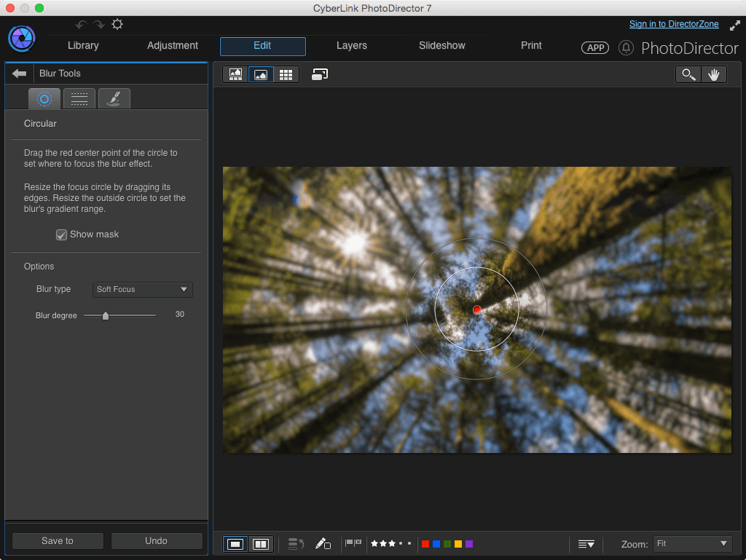Screen dimensions: 746x560
Task: Open the Adjustment tab
Action: click(172, 46)
